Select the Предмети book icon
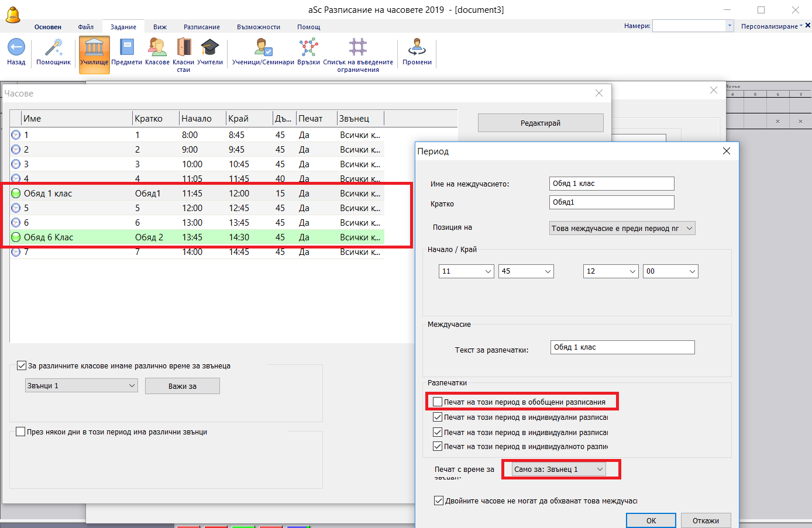This screenshot has height=528, width=812. (126, 48)
